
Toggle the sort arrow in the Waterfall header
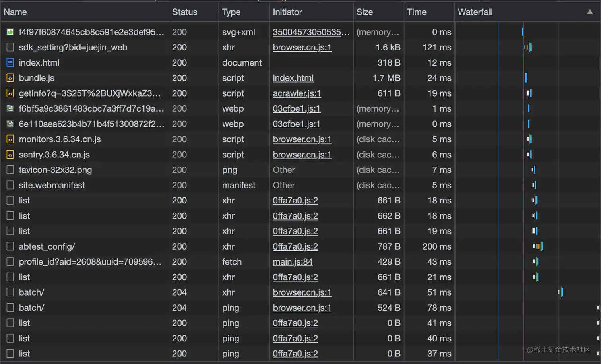tap(590, 12)
